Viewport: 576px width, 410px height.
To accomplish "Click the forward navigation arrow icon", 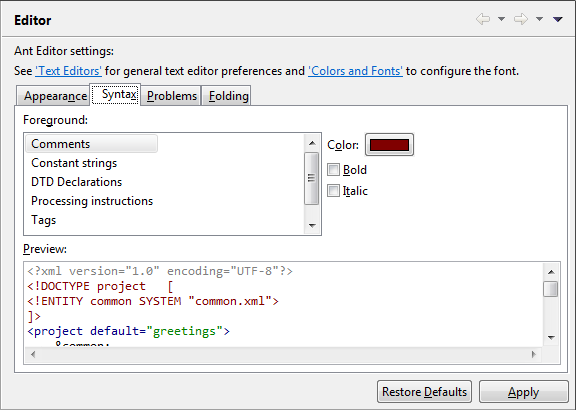I will (x=521, y=19).
